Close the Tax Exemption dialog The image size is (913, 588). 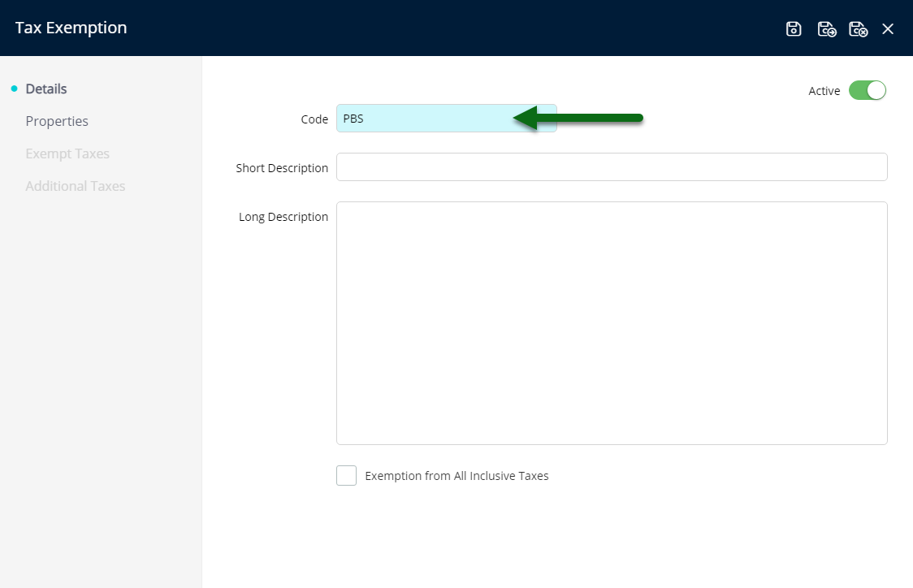click(887, 28)
